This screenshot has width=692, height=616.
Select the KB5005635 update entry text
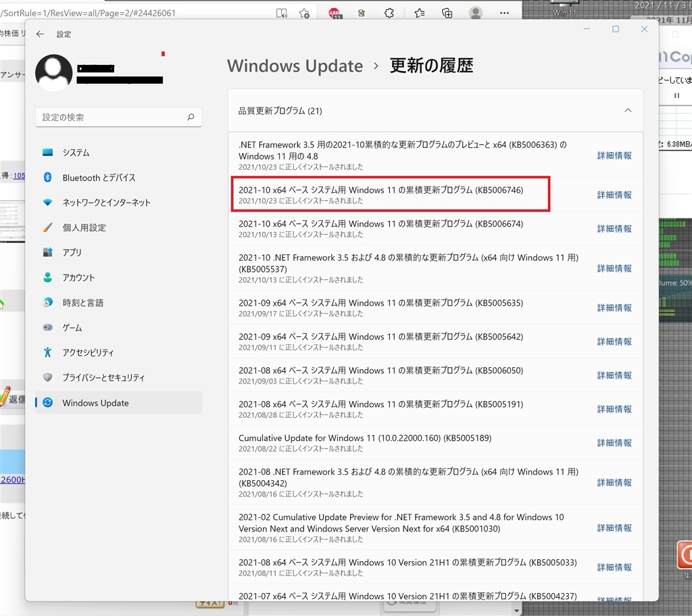(381, 303)
